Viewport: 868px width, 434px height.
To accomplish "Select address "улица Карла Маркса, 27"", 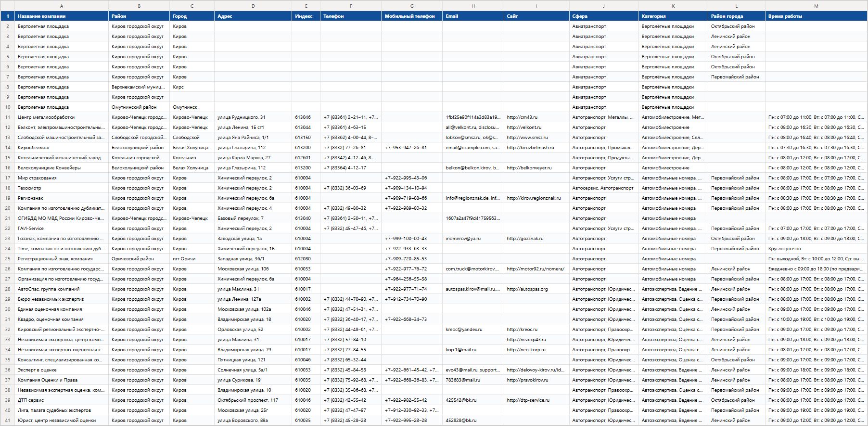I will click(x=253, y=158).
